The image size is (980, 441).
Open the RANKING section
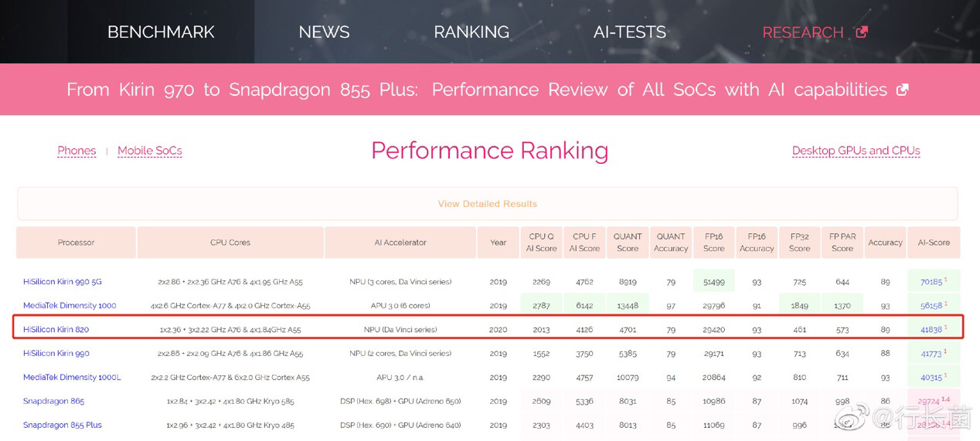click(x=471, y=32)
